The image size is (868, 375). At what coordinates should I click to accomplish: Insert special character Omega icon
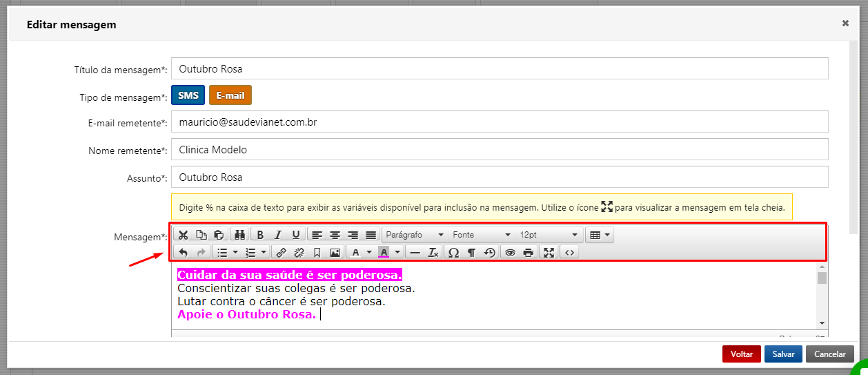[x=453, y=253]
